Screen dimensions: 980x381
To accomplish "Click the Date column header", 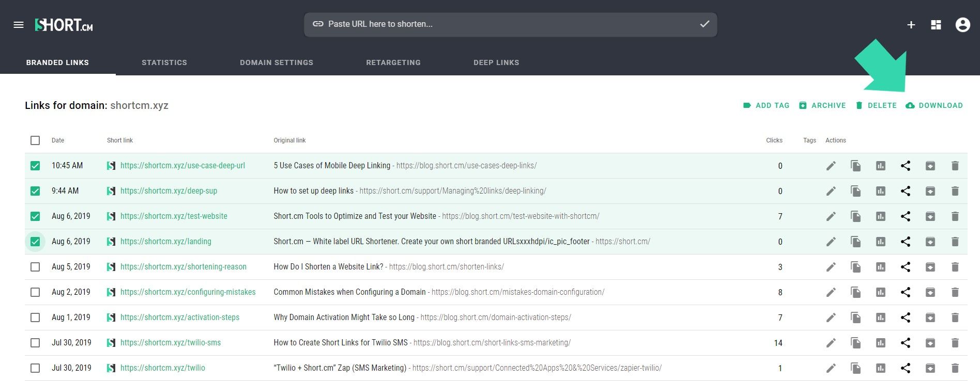I will click(x=58, y=140).
